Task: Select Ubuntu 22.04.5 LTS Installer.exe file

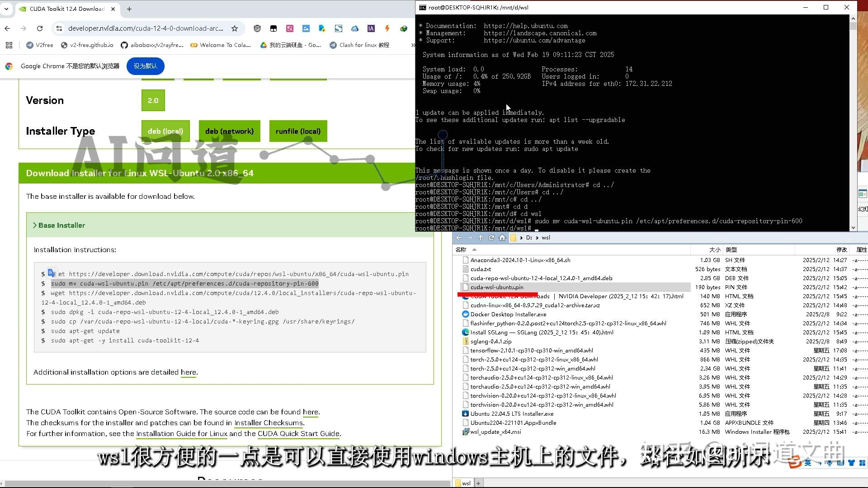Action: 512,414
